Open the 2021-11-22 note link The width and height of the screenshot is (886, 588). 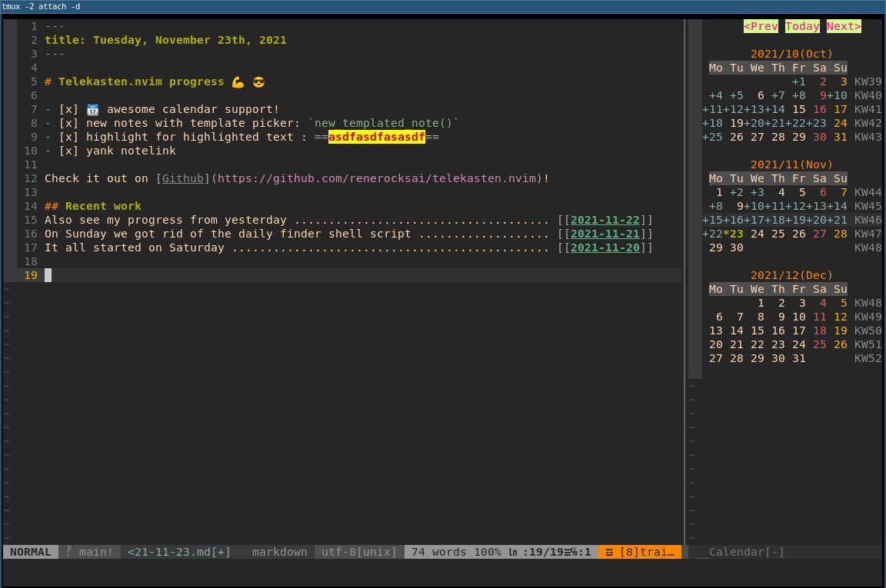[x=605, y=220]
